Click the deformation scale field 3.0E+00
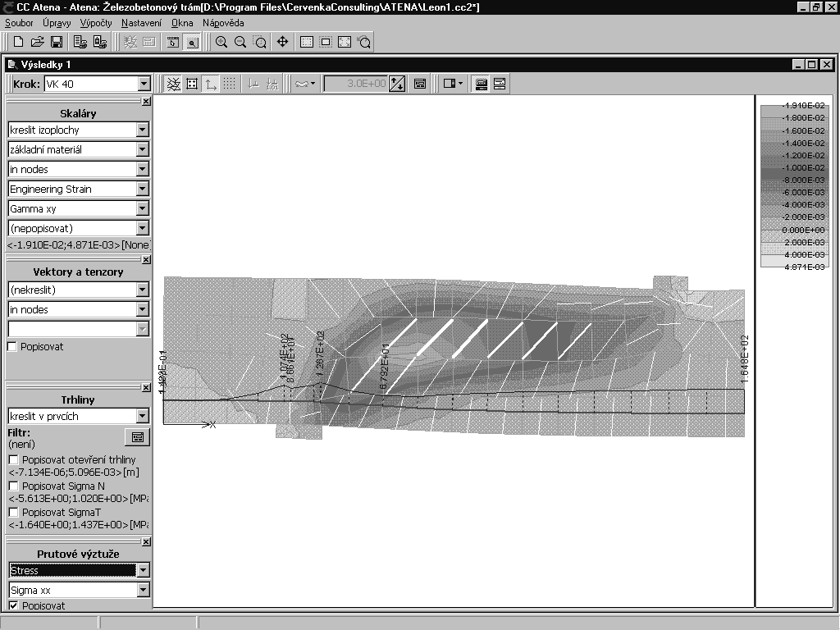The height and width of the screenshot is (630, 840). [x=356, y=84]
